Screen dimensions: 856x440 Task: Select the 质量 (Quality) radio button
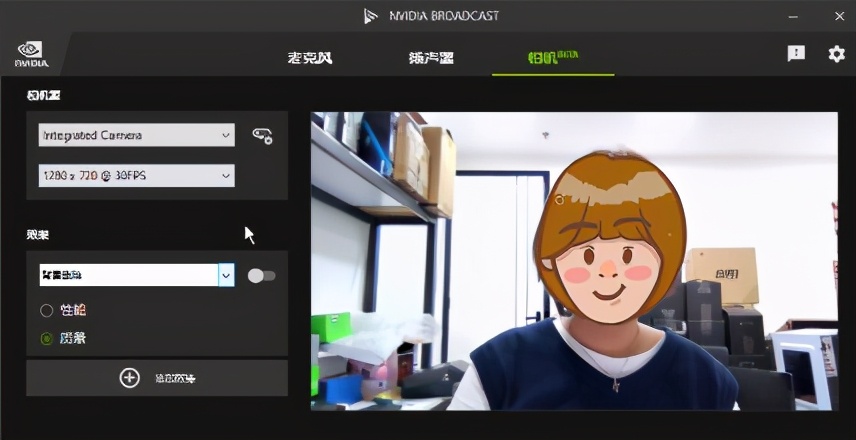coord(46,339)
